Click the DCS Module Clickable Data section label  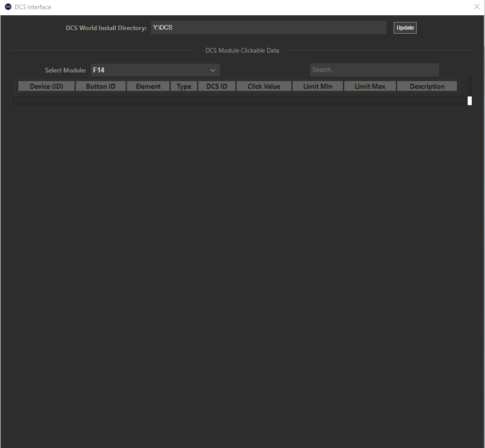tap(242, 51)
